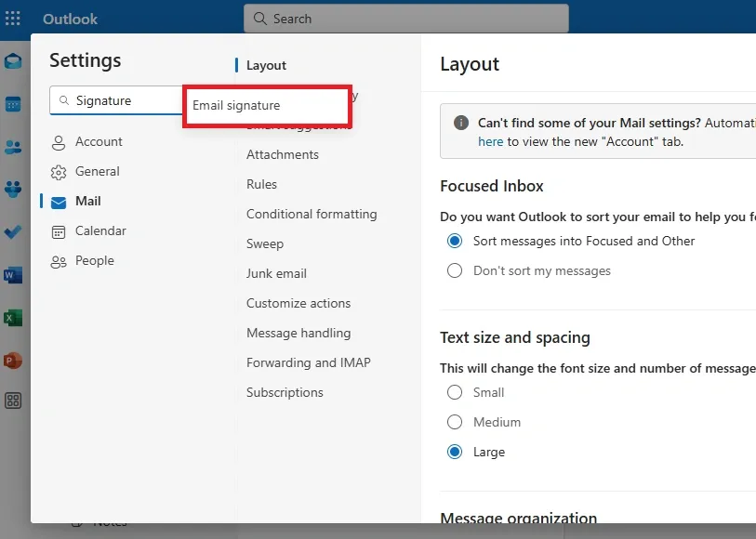Click the Calendar icon in Settings
The width and height of the screenshot is (756, 539).
(59, 232)
